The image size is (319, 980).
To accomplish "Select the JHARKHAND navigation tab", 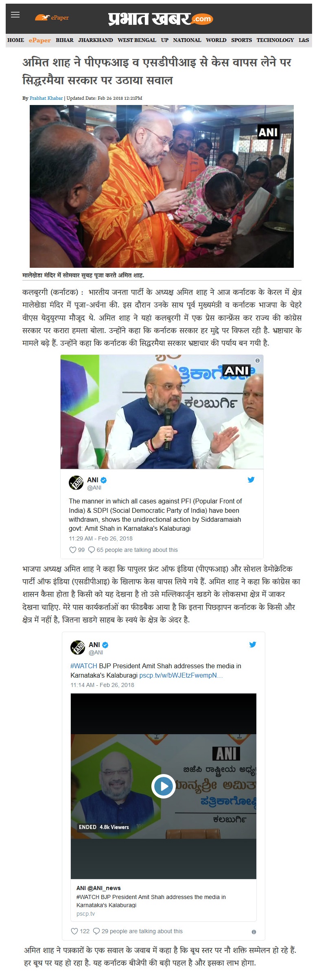I will pos(96,40).
